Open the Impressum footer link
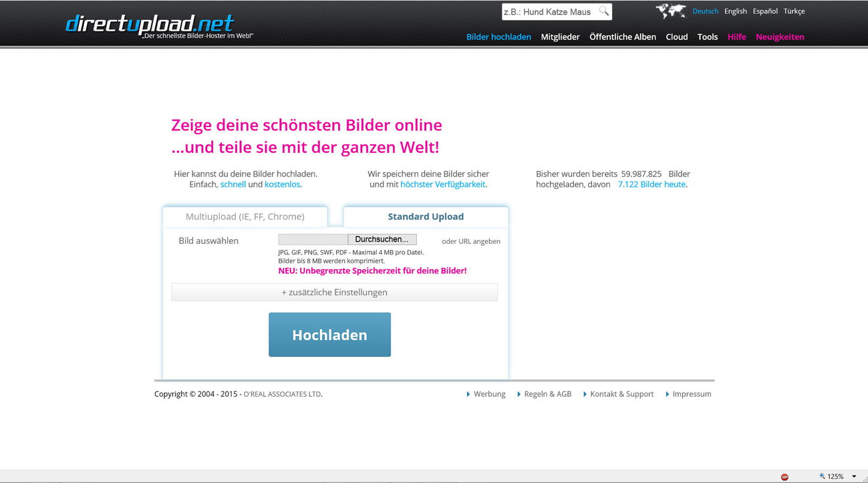868x483 pixels. (x=692, y=394)
